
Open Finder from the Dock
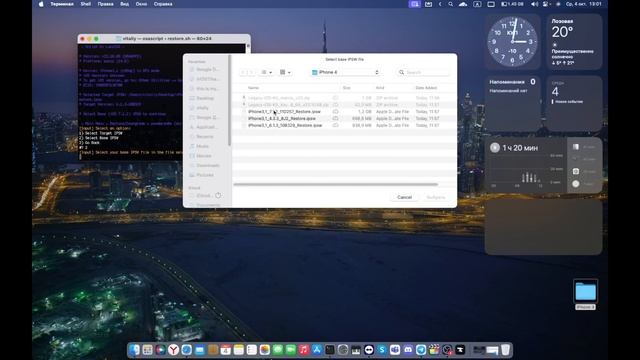134,350
